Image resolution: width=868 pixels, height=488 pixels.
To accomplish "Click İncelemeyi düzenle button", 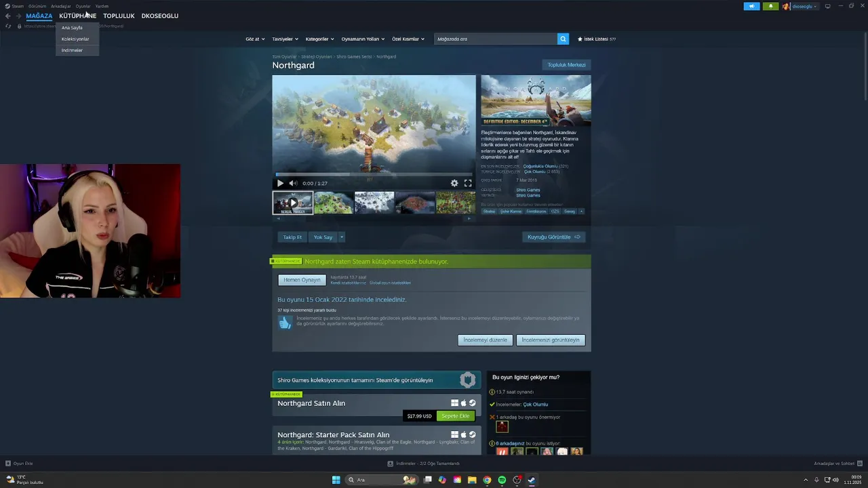I will (x=485, y=340).
